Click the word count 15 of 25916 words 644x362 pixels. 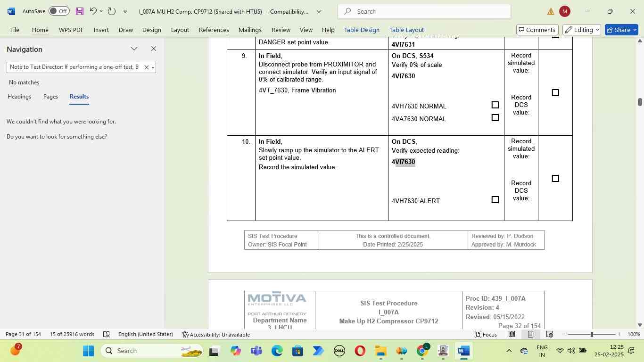point(72,335)
